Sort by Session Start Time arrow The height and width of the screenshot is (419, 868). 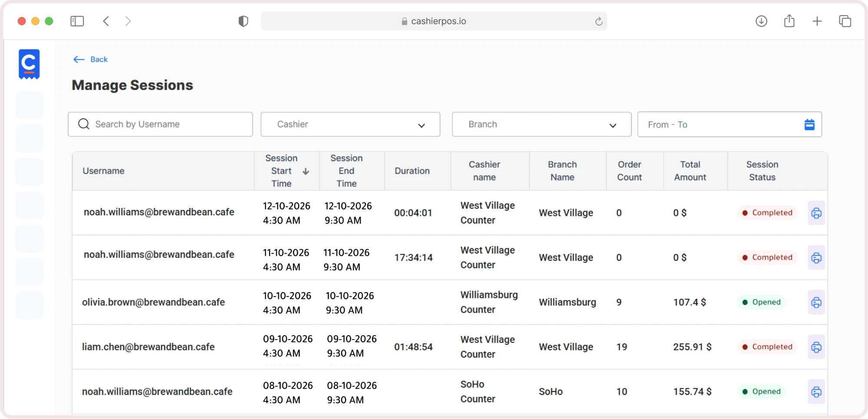[306, 171]
